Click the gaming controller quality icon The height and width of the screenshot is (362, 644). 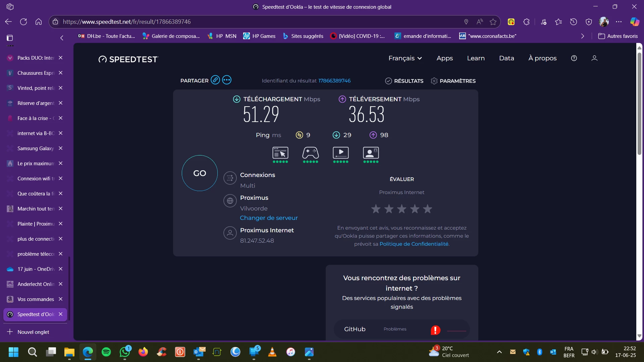coord(310,153)
